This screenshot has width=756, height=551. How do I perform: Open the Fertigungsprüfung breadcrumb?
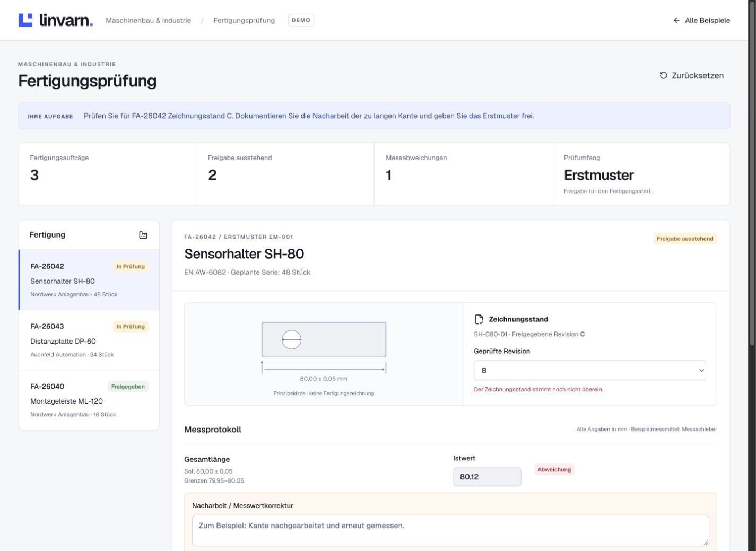(244, 20)
